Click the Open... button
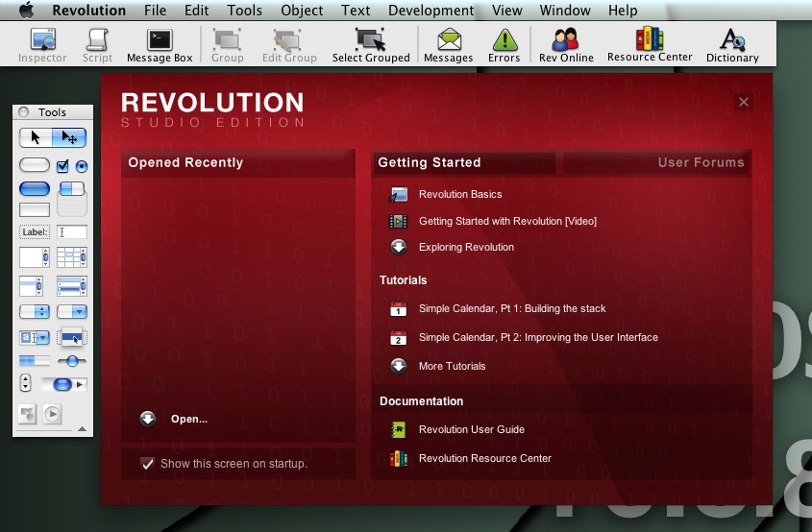Screen dimensions: 812x532 [x=188, y=419]
